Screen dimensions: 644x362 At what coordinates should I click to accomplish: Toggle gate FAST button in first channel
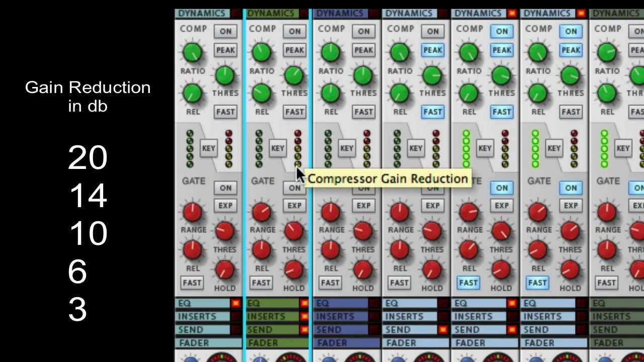192,283
